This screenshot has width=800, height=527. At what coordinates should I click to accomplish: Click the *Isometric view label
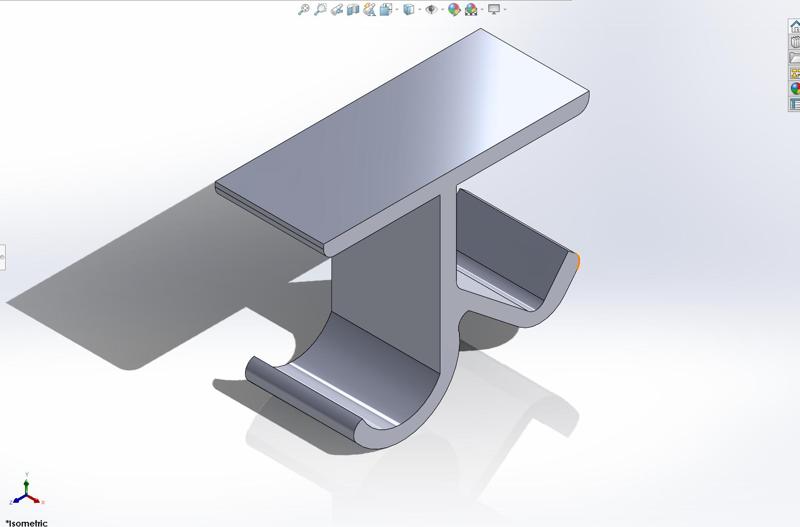tap(27, 522)
